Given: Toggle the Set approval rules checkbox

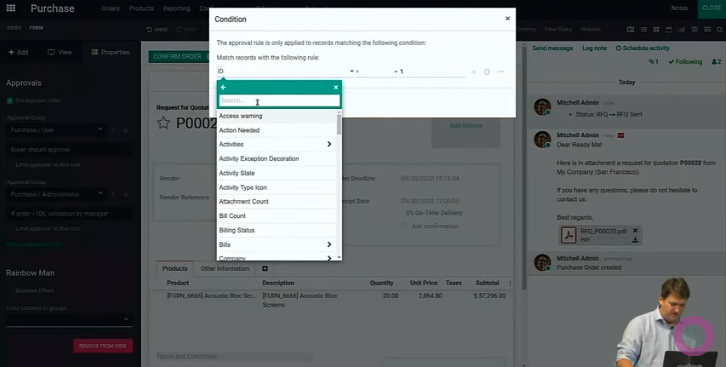Looking at the screenshot, I should (x=10, y=100).
